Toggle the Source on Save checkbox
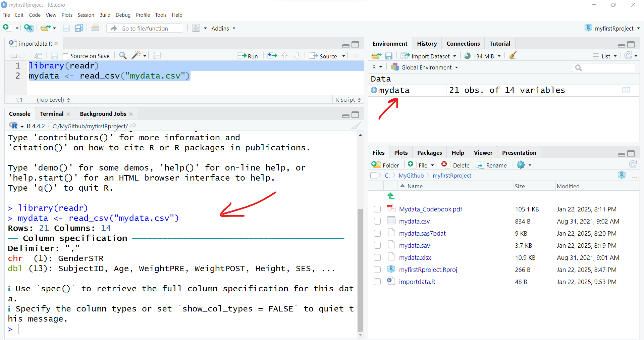Screen dimensions: 644x340 [66, 56]
